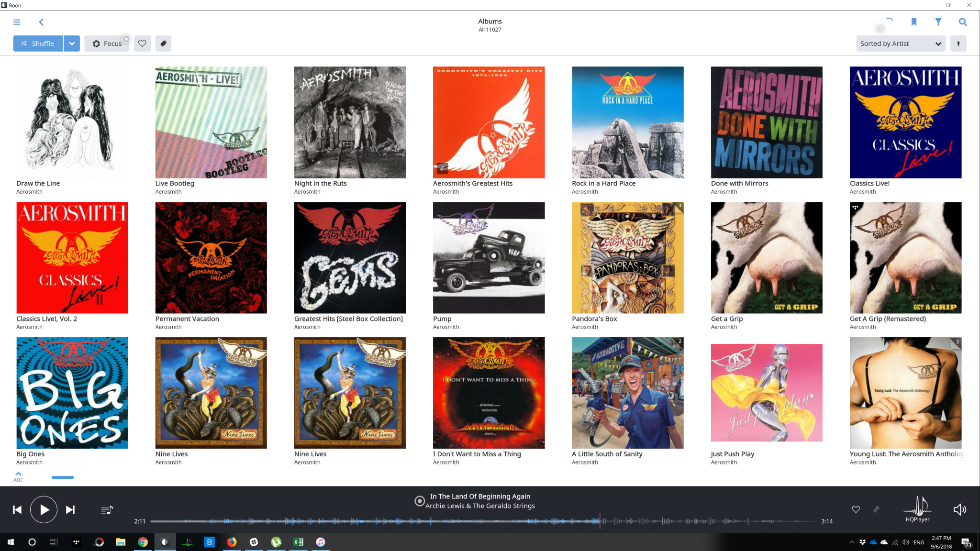Open the Sorted by Artist dropdown

click(x=901, y=44)
